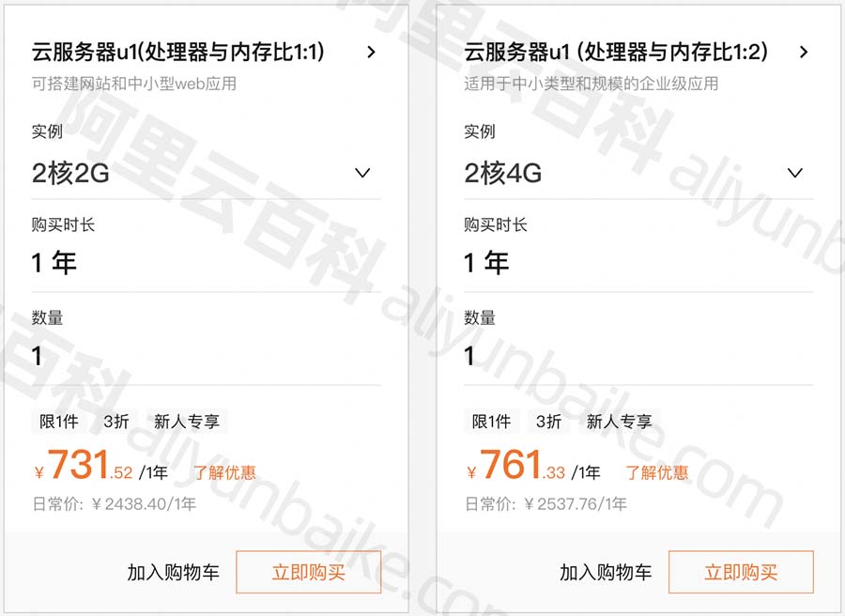845x616 pixels.
Task: Click 立即购买 for the 2核4G server
Action: coord(741,572)
